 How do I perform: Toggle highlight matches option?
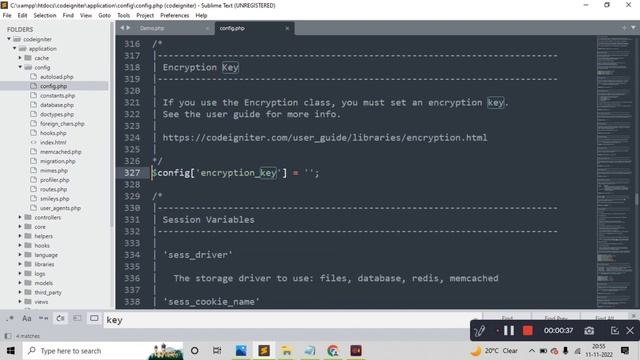tap(94, 318)
